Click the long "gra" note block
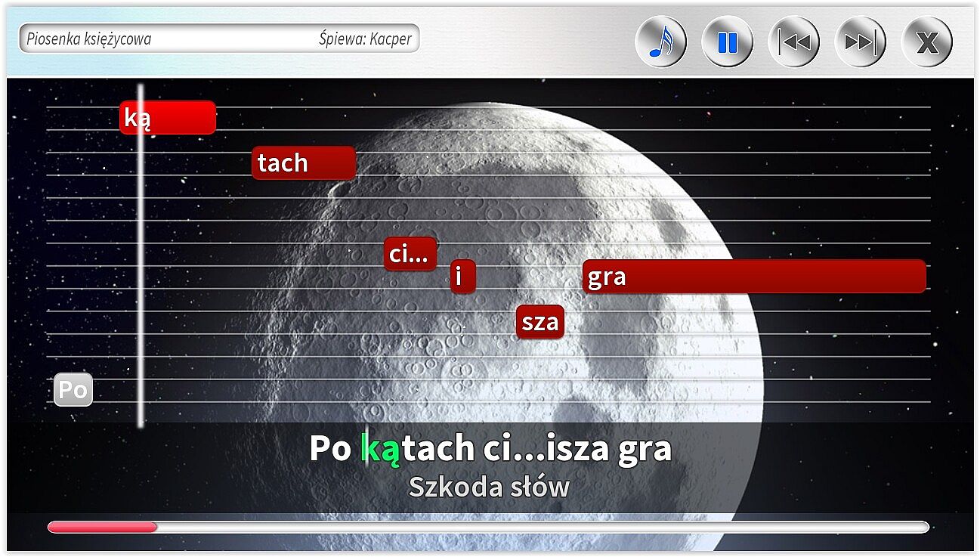Image resolution: width=980 pixels, height=557 pixels. click(x=754, y=277)
